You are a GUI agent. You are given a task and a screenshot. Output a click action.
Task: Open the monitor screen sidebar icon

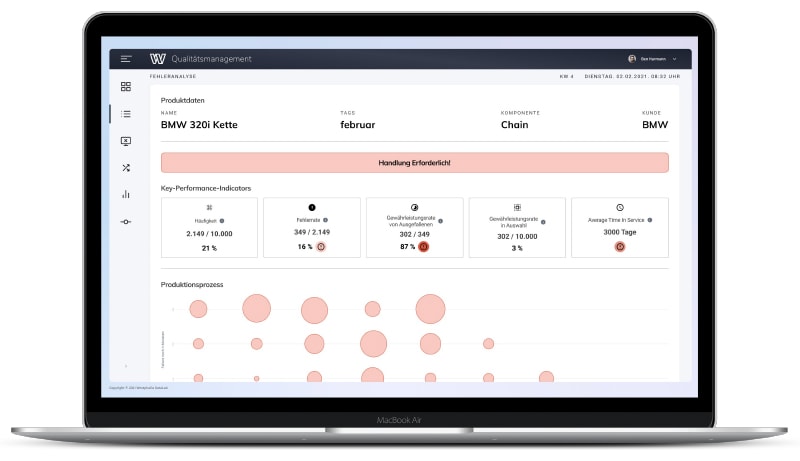pos(126,141)
